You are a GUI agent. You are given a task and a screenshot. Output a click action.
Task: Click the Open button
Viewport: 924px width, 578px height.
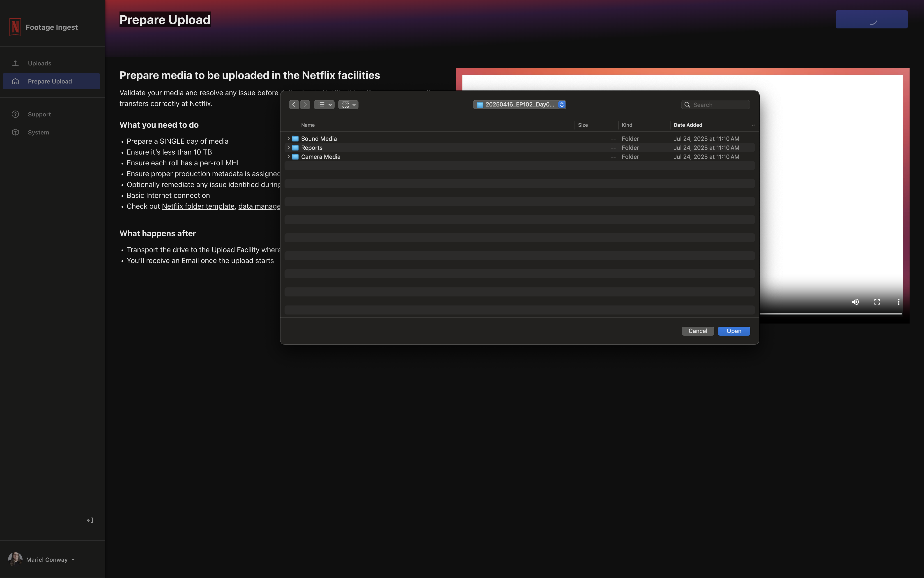[733, 331]
